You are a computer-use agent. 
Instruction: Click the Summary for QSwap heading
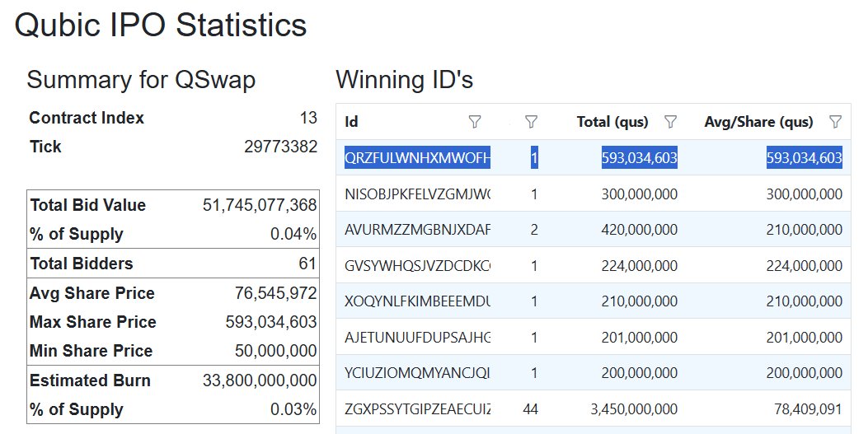[141, 80]
